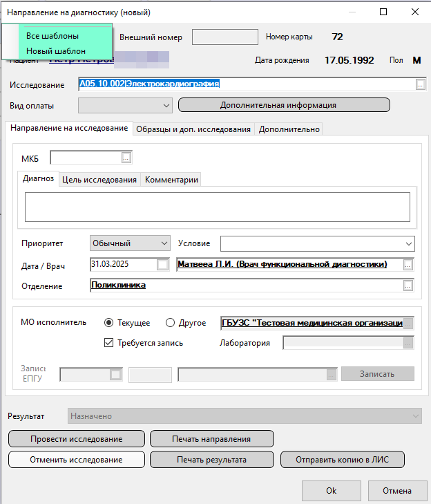Click the card number value 72
The image size is (431, 504).
tap(337, 37)
